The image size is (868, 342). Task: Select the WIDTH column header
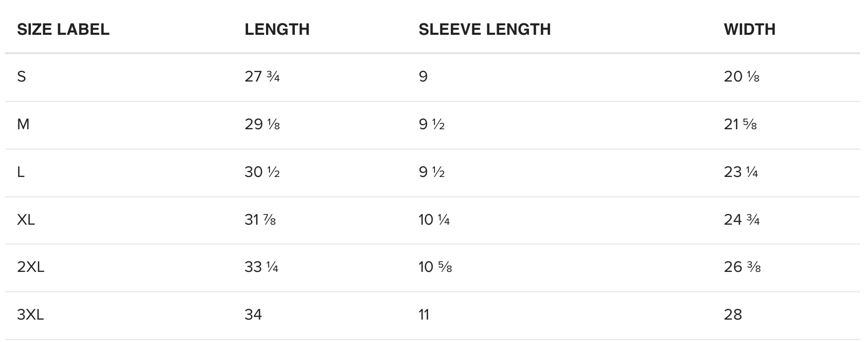pos(750,29)
